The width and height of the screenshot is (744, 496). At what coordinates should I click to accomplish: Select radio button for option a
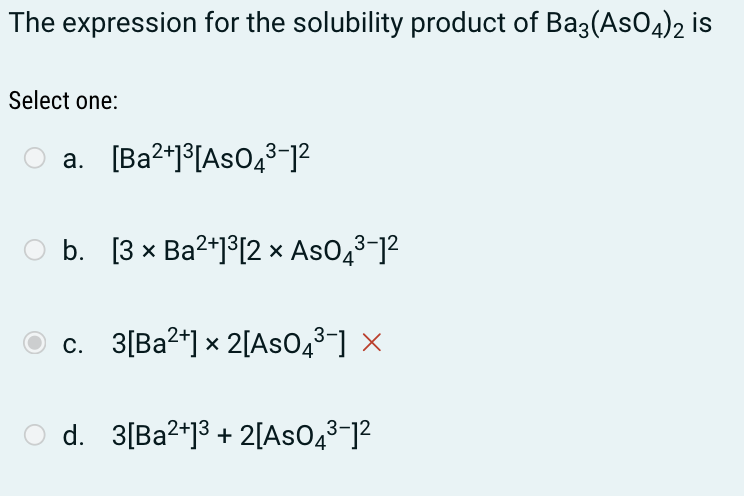coord(35,158)
